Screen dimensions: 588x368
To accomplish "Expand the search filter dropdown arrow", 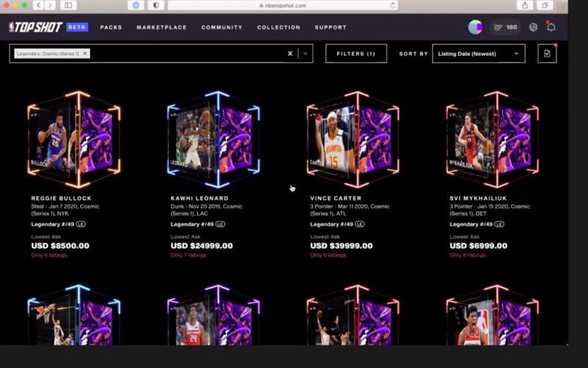I will point(306,54).
